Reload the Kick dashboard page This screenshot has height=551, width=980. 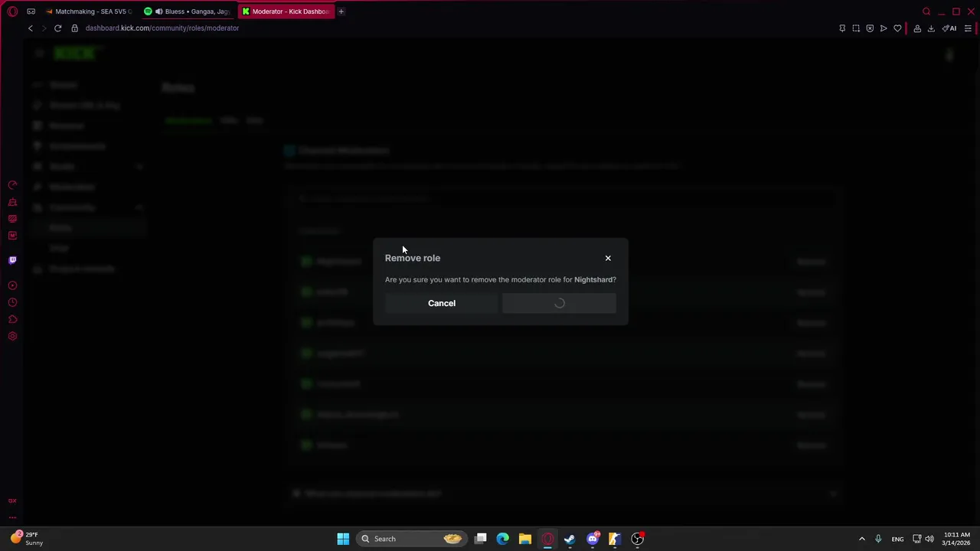(x=57, y=28)
